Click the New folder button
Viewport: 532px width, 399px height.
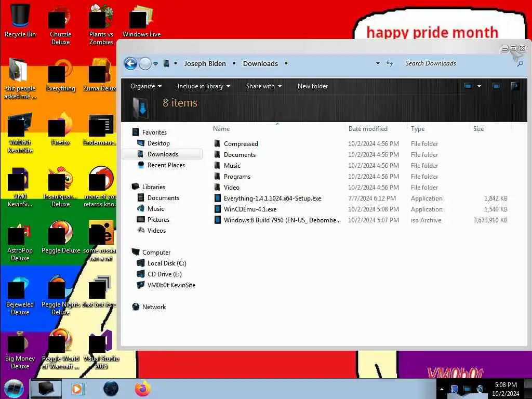pyautogui.click(x=312, y=86)
